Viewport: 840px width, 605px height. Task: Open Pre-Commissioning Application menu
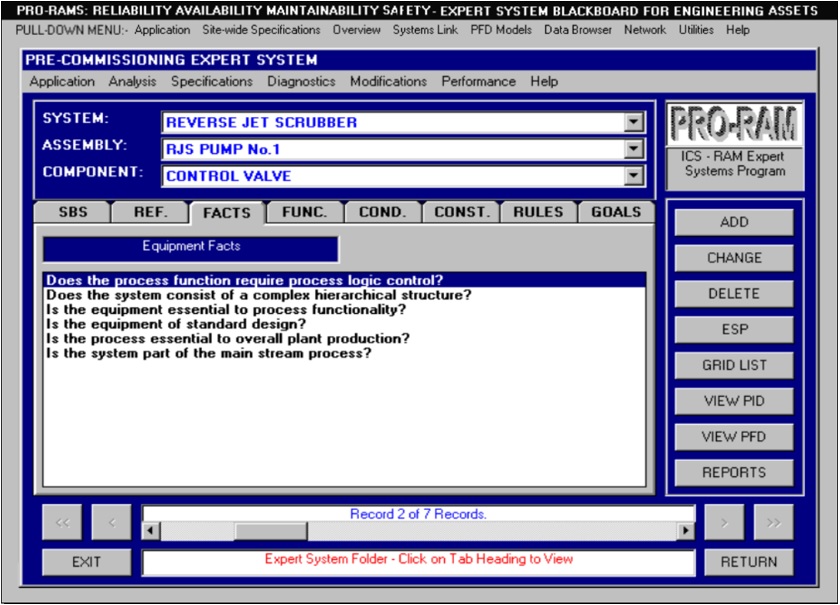62,81
